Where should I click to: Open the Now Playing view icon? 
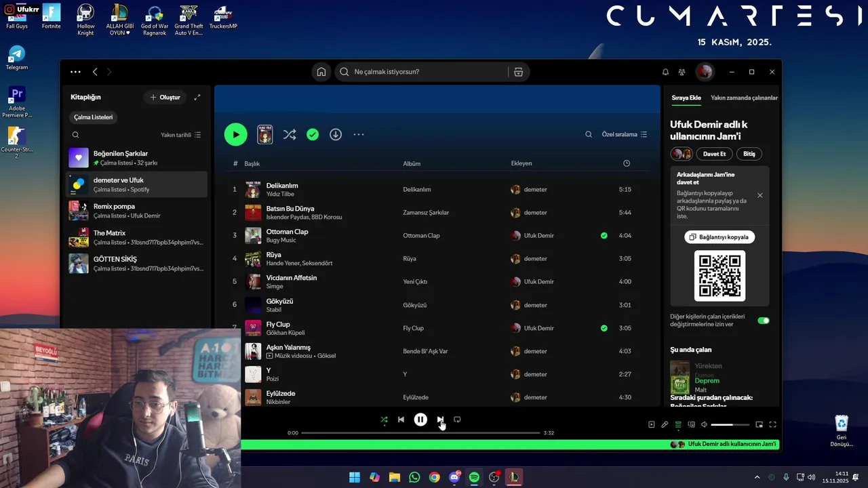[652, 425]
